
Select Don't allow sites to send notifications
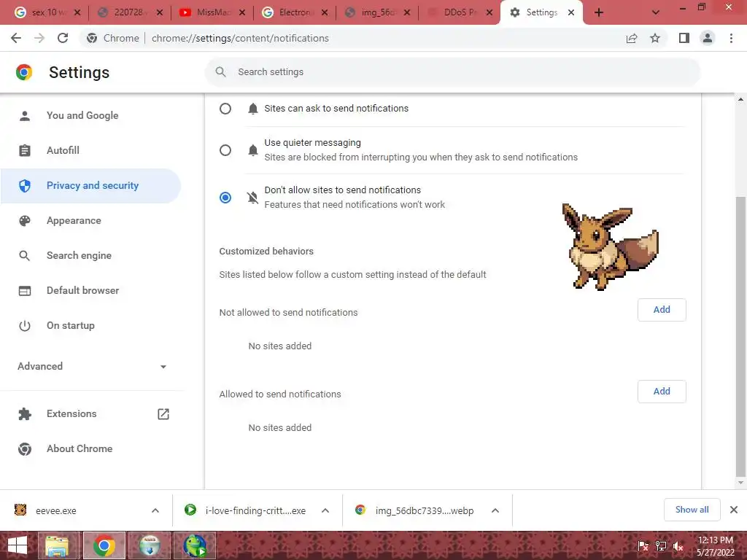(x=225, y=197)
